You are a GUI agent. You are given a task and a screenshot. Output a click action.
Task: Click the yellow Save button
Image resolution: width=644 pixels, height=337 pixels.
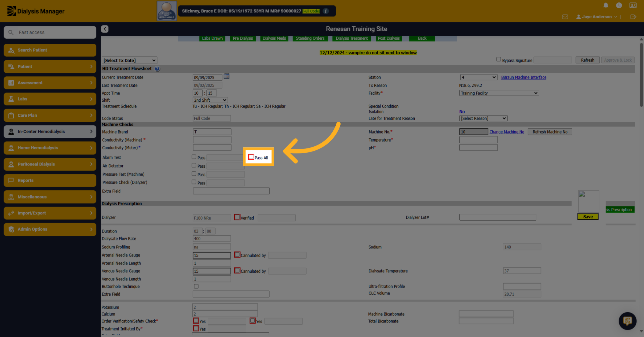coord(588,217)
